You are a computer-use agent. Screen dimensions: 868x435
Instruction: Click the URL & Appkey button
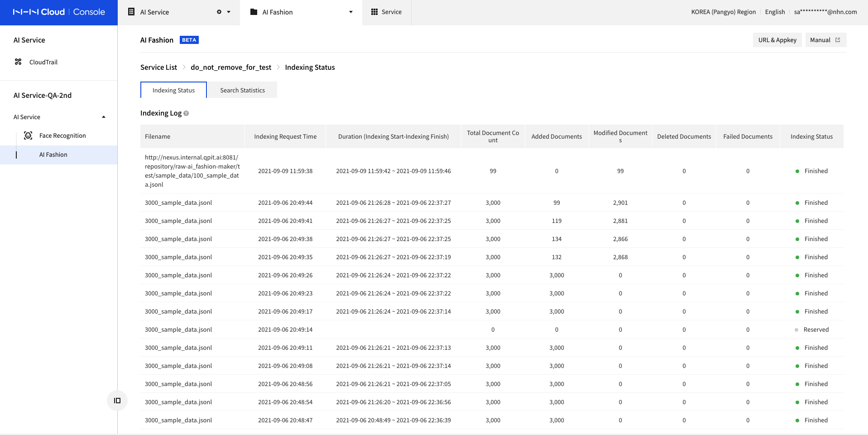pyautogui.click(x=777, y=40)
